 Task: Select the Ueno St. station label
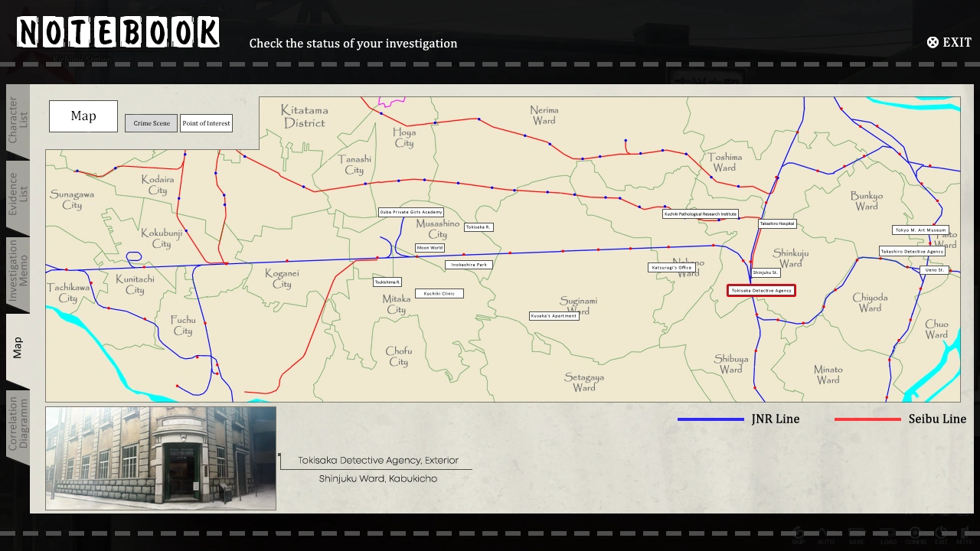[935, 270]
